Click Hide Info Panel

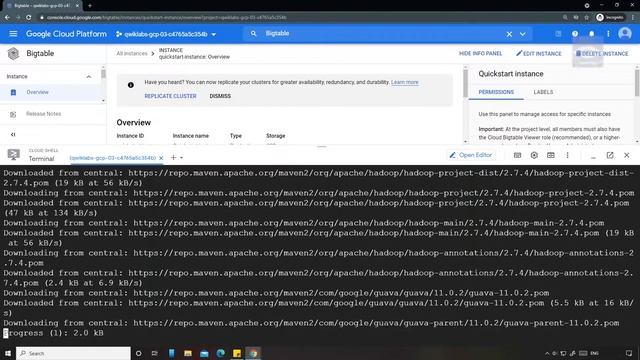480,53
